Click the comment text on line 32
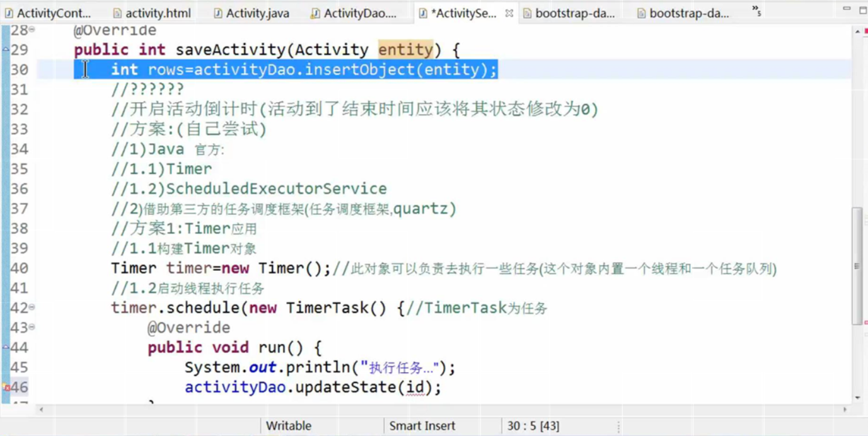Image resolution: width=868 pixels, height=436 pixels. click(x=354, y=109)
